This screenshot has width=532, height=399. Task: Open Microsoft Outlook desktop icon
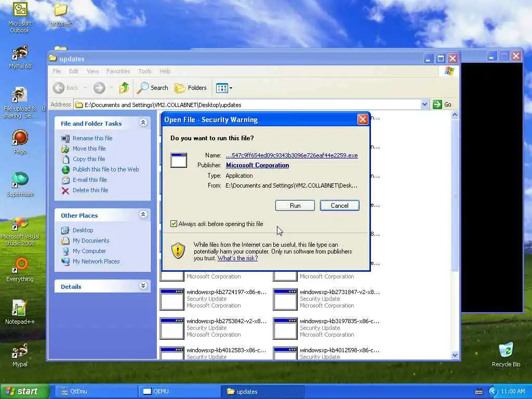[x=20, y=17]
